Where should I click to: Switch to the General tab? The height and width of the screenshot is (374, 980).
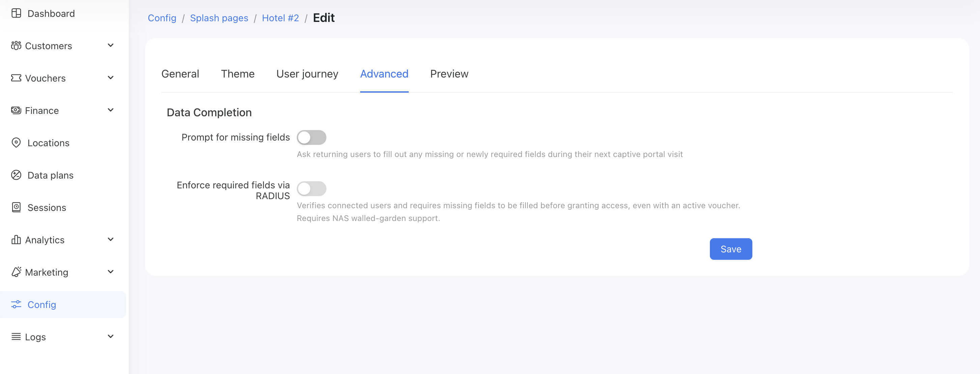pos(180,74)
